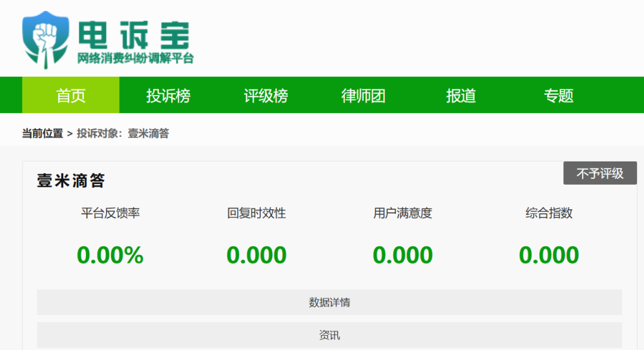The image size is (644, 350).
Task: Click the 回复时效性 label
Action: 256,213
